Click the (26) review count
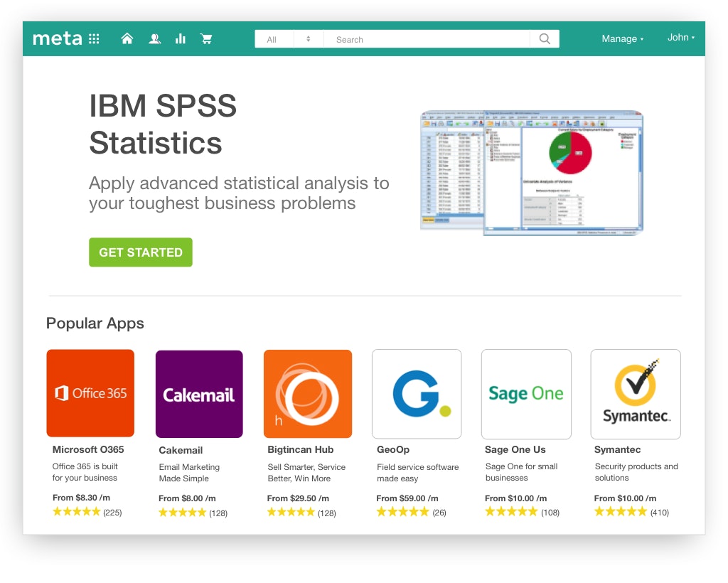Screen dimensions: 728x583 (439, 513)
